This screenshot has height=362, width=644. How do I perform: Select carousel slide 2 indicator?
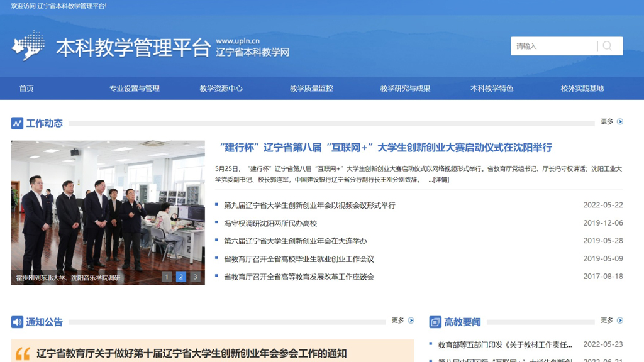click(x=181, y=277)
